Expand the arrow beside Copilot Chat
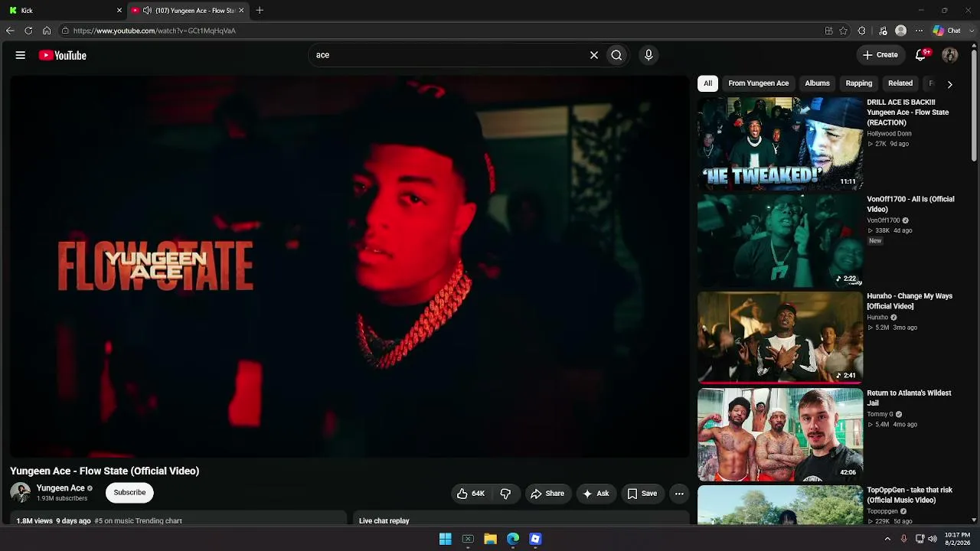 [x=970, y=31]
